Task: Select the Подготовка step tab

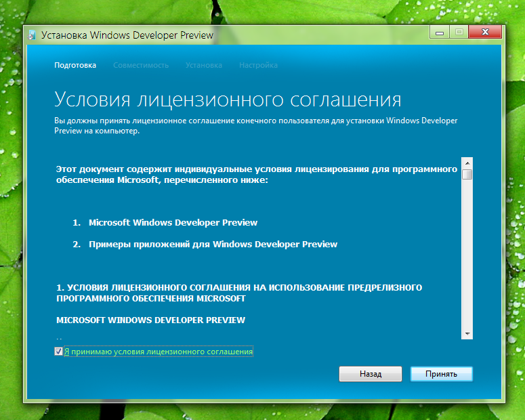Action: click(x=75, y=65)
